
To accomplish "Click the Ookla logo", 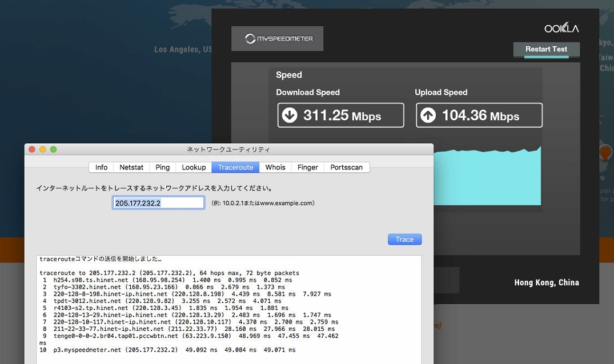I will [561, 28].
